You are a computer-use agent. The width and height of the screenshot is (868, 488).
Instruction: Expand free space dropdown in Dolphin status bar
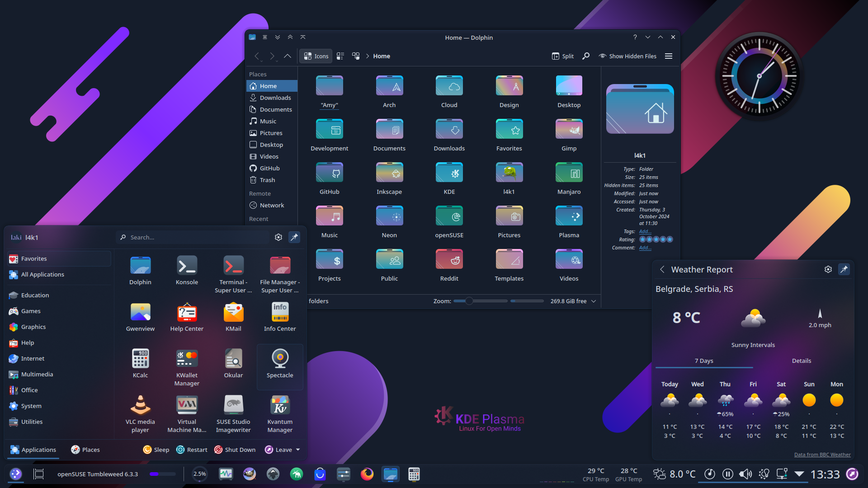pos(594,301)
